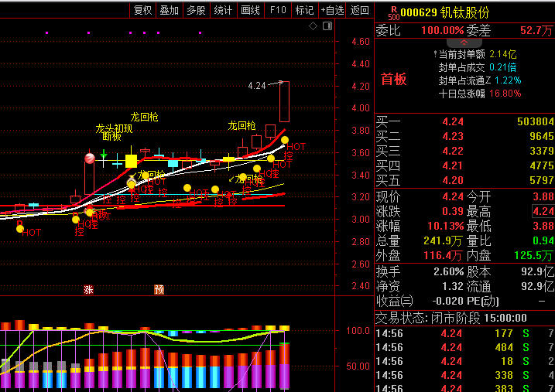
Task: Click the 涨 marker at chart bottom
Action: [88, 290]
